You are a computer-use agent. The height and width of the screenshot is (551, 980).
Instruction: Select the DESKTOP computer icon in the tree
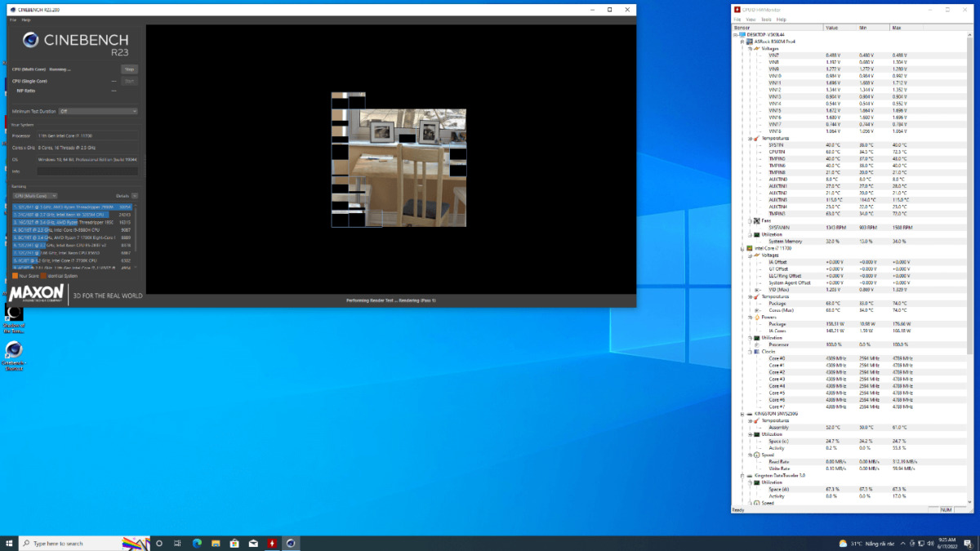[742, 34]
